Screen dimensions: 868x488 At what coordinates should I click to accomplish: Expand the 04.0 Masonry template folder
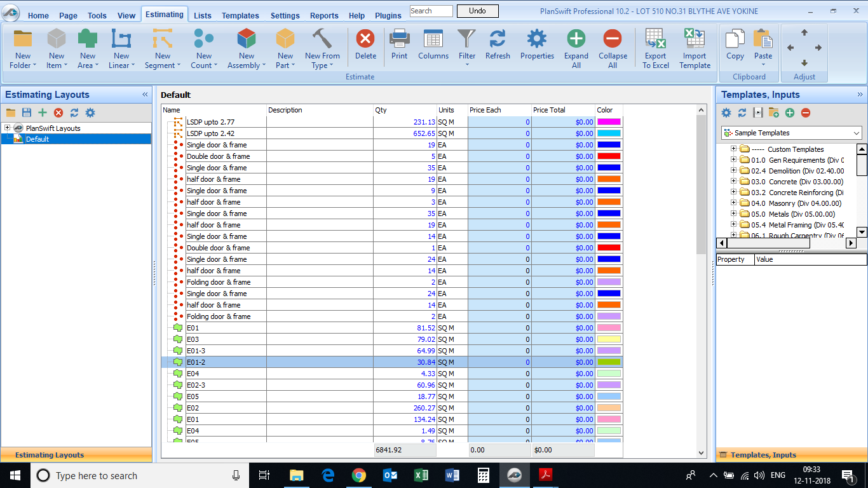[x=733, y=203]
